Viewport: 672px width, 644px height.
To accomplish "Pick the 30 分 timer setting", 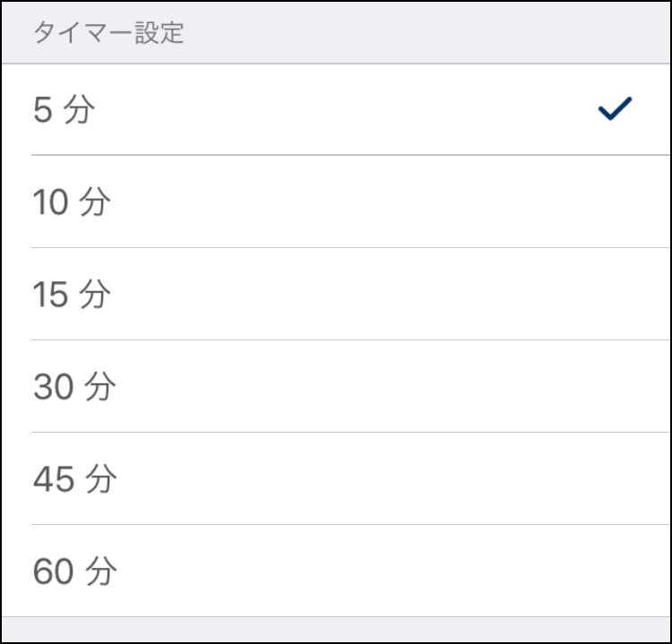I will point(335,387).
